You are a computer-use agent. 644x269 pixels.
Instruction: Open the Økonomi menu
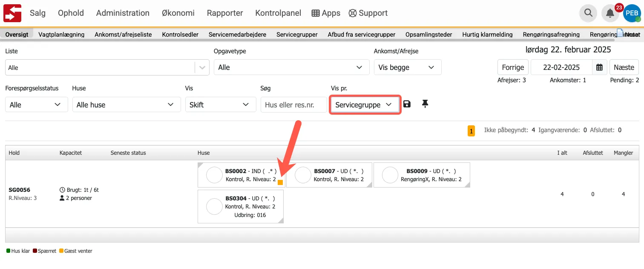click(178, 13)
